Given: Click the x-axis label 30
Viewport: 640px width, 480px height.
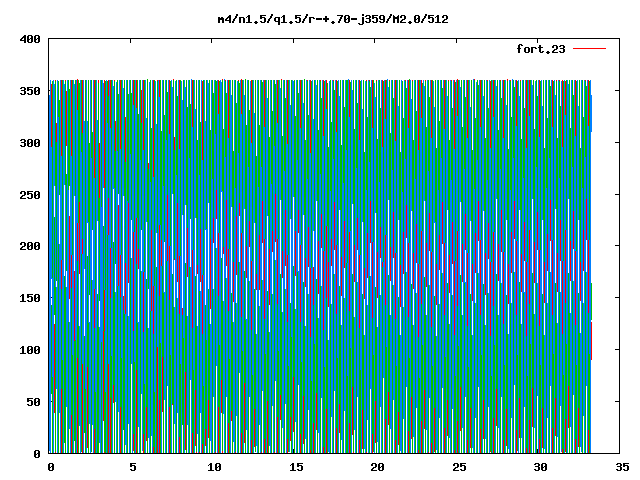Looking at the screenshot, I should pyautogui.click(x=540, y=467).
